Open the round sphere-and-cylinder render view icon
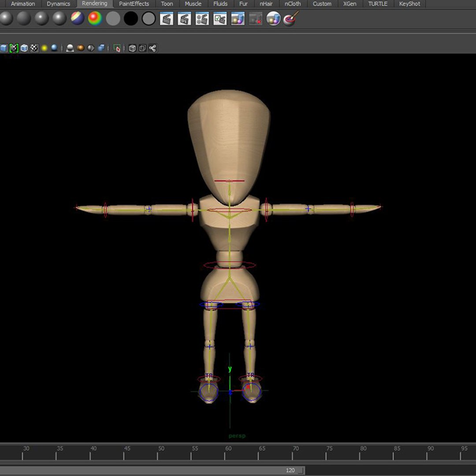The height and width of the screenshot is (476, 476). 273,19
